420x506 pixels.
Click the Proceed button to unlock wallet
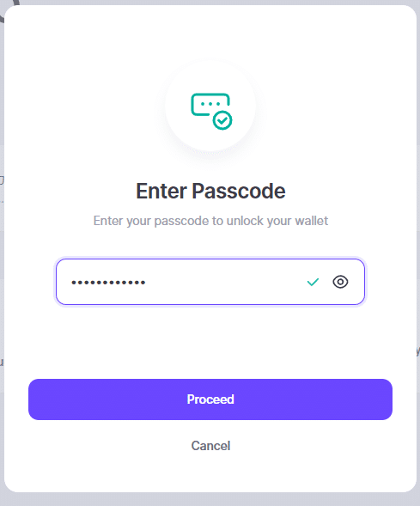click(x=210, y=399)
